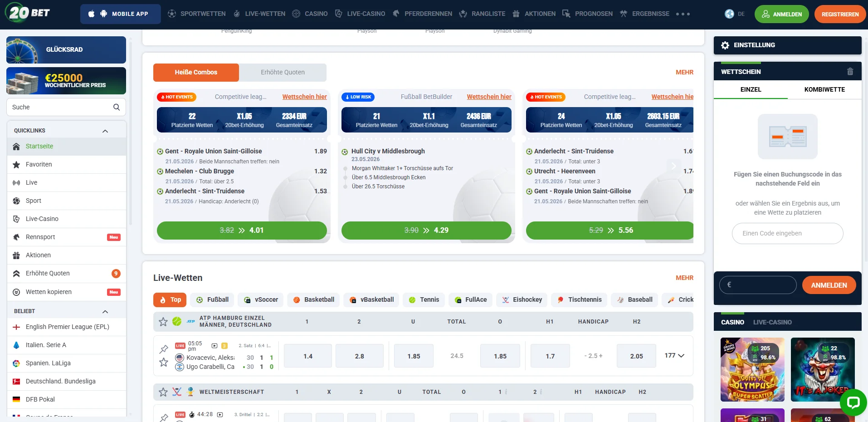Open Live-Wetten in top navigation
The height and width of the screenshot is (422, 868).
click(x=259, y=14)
